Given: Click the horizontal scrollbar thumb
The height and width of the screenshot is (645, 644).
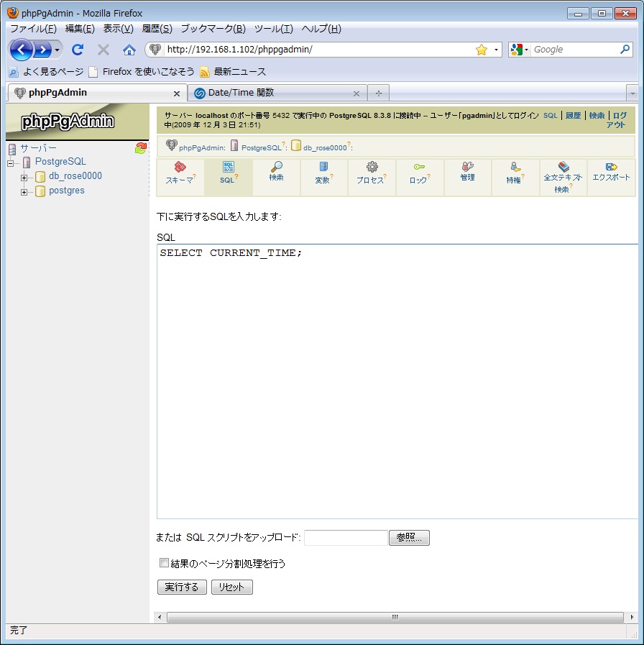Looking at the screenshot, I should (x=395, y=617).
